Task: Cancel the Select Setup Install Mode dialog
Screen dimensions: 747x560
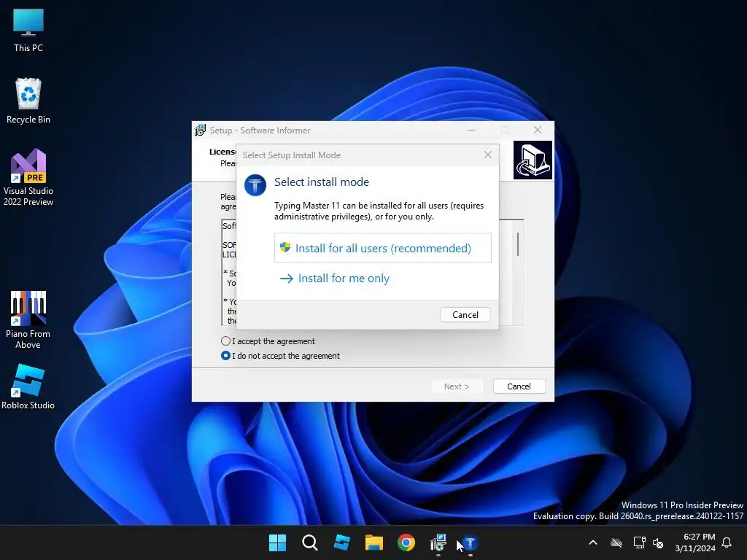Action: (x=465, y=315)
